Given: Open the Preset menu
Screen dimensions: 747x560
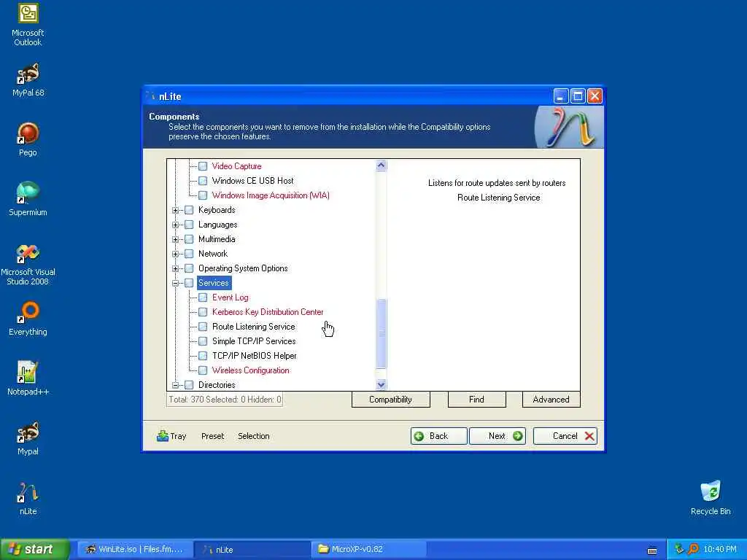Looking at the screenshot, I should point(212,436).
